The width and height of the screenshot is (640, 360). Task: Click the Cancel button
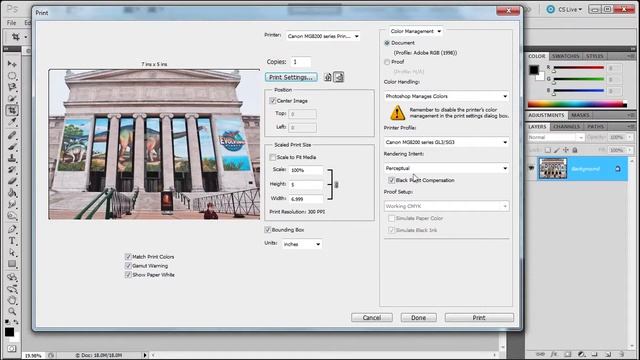(372, 318)
